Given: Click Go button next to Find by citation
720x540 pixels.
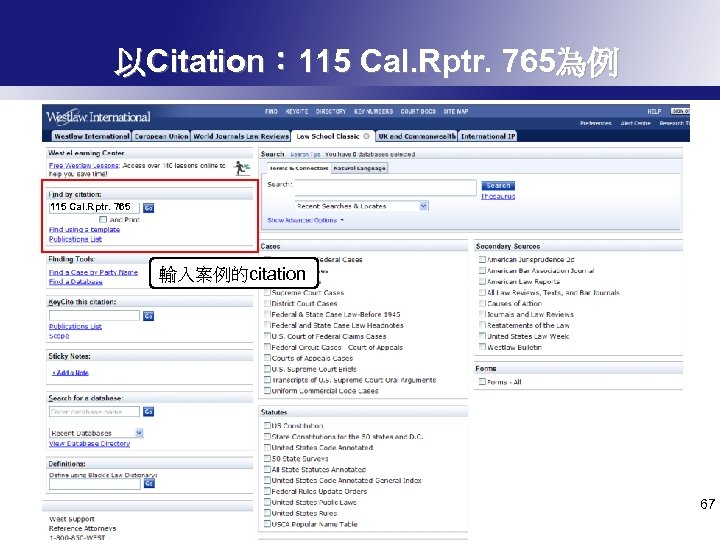Looking at the screenshot, I should [148, 208].
